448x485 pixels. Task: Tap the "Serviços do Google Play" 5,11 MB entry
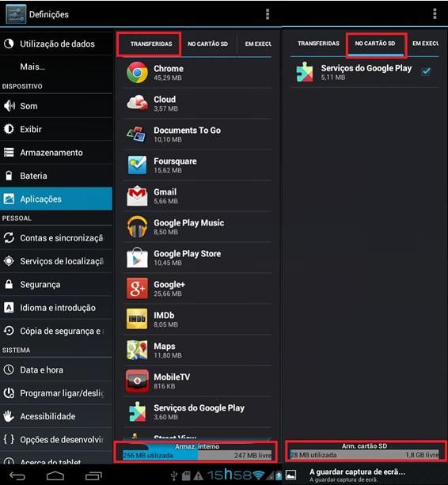point(364,72)
